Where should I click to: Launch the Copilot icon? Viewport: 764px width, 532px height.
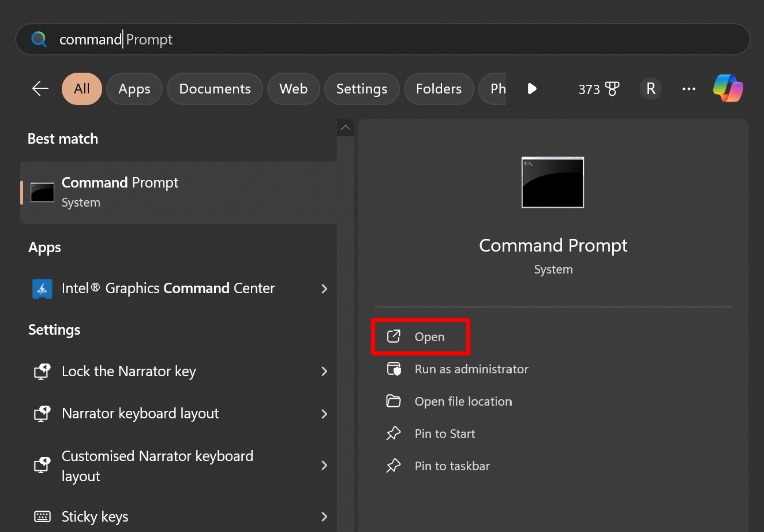pyautogui.click(x=728, y=88)
